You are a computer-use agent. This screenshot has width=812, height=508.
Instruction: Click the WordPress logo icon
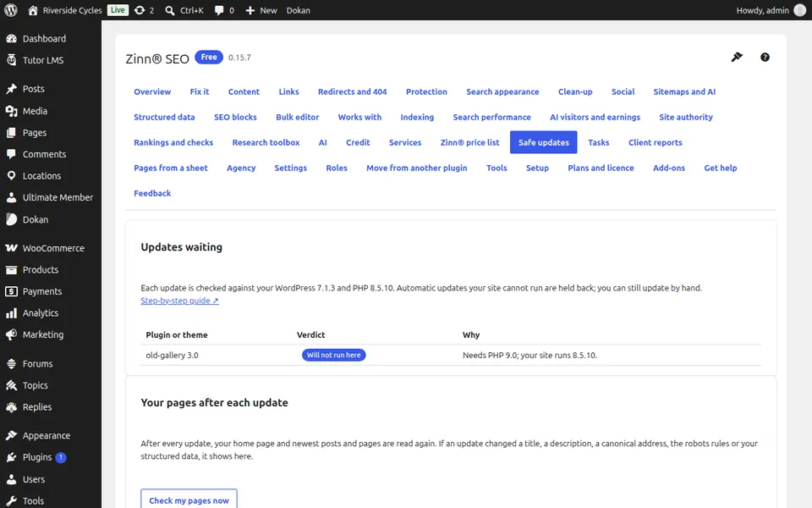pos(10,10)
